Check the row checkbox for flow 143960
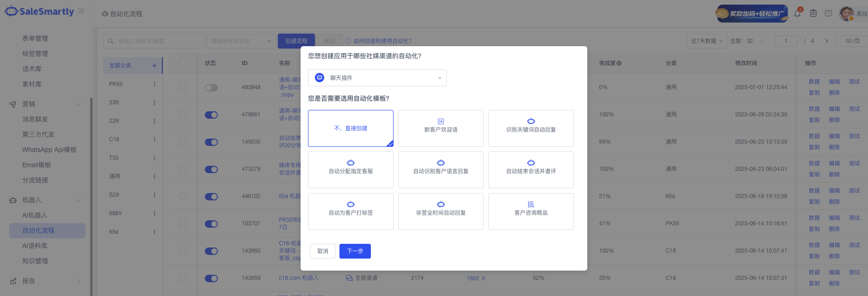 [x=183, y=251]
